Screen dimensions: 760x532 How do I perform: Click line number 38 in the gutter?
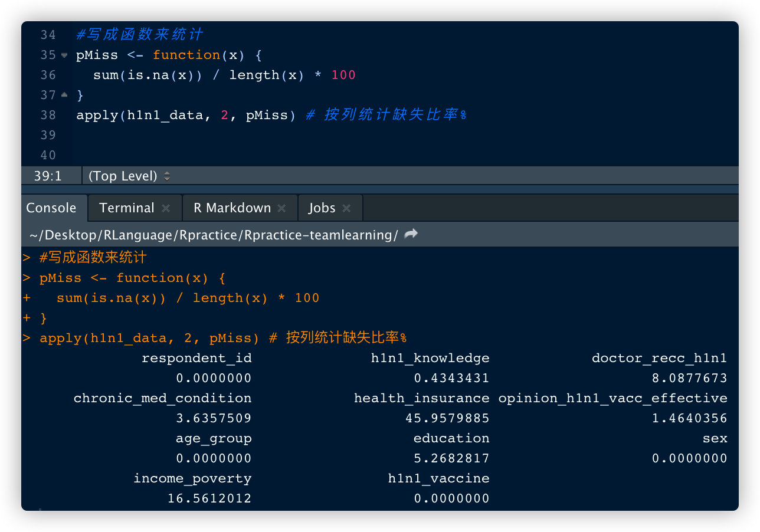pyautogui.click(x=48, y=115)
